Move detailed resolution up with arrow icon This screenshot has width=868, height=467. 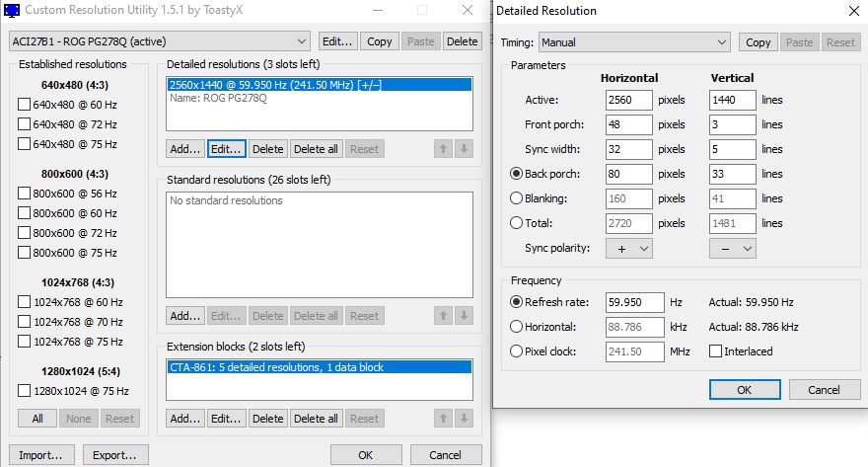(x=443, y=148)
